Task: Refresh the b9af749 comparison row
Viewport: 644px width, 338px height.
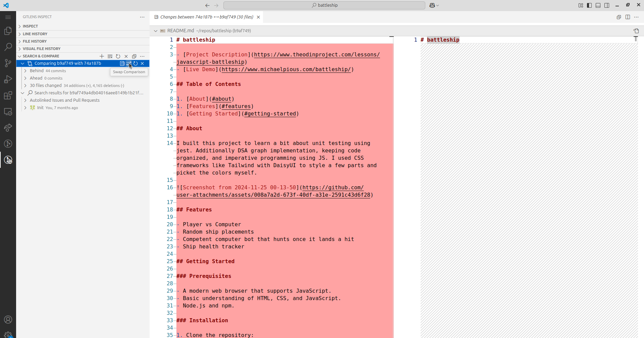Action: tap(136, 63)
